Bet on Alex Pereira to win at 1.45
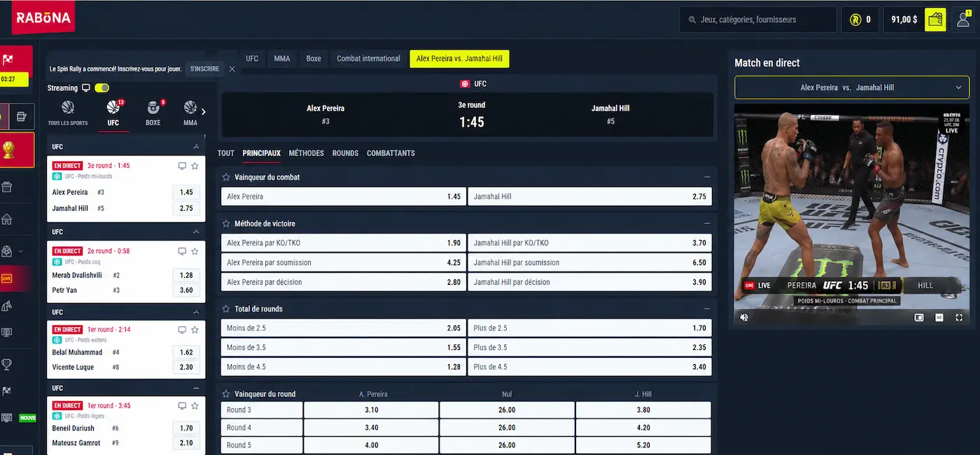This screenshot has height=455, width=980. pyautogui.click(x=343, y=197)
